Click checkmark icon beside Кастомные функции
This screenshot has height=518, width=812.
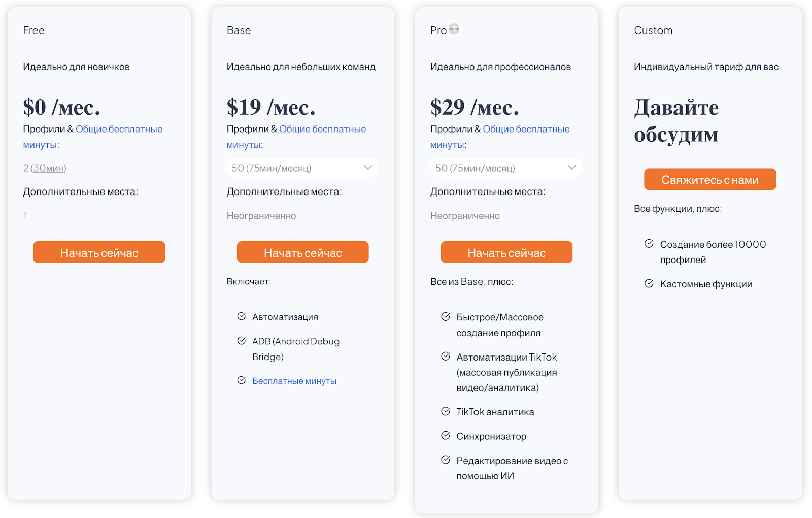point(649,283)
